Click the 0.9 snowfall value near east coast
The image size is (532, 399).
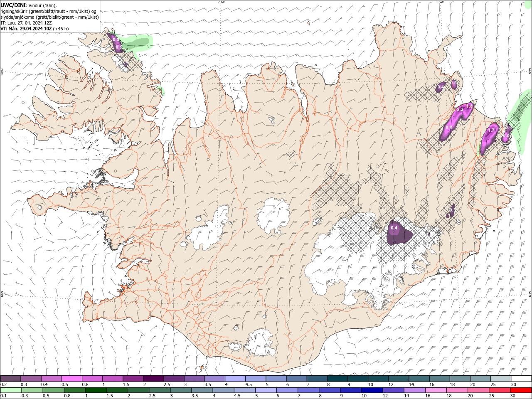[x=506, y=135]
